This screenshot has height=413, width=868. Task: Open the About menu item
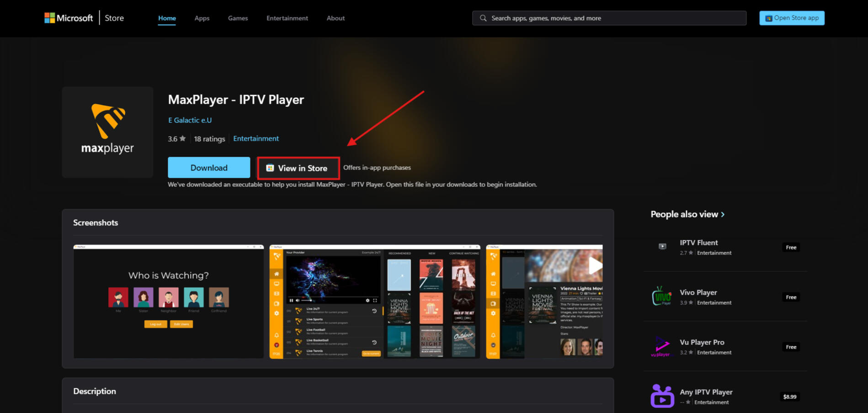click(335, 18)
